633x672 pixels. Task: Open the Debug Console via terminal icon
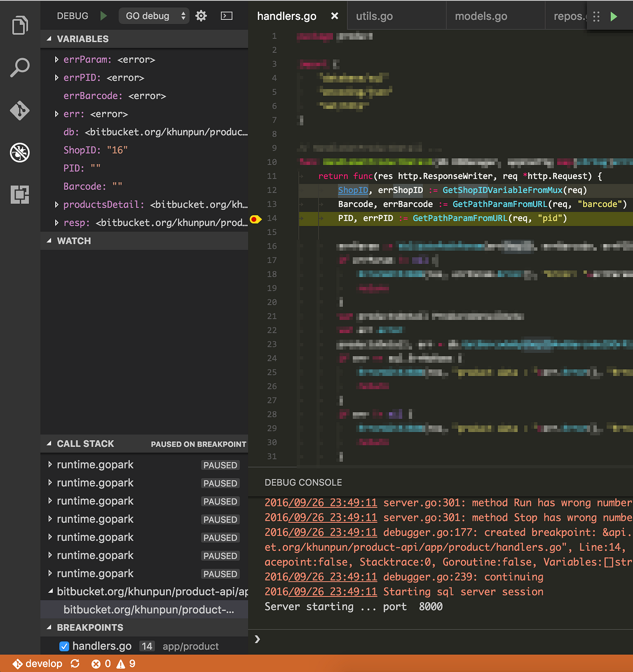[226, 15]
